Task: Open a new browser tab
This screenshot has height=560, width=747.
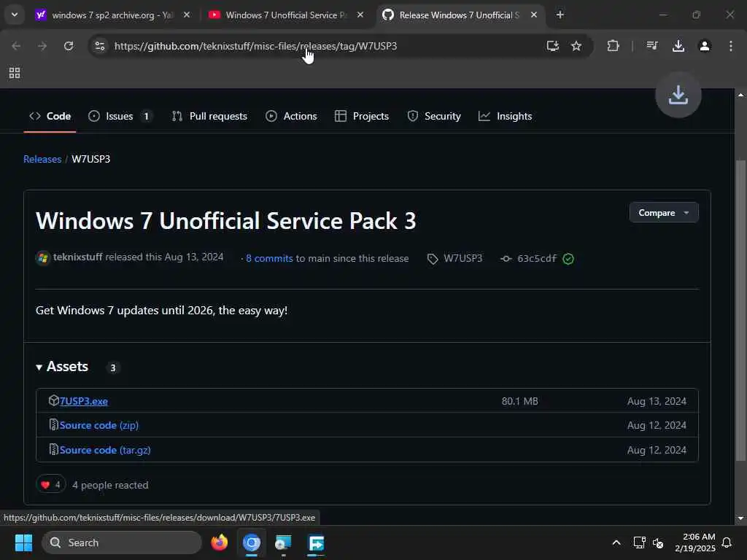Action: pos(560,15)
